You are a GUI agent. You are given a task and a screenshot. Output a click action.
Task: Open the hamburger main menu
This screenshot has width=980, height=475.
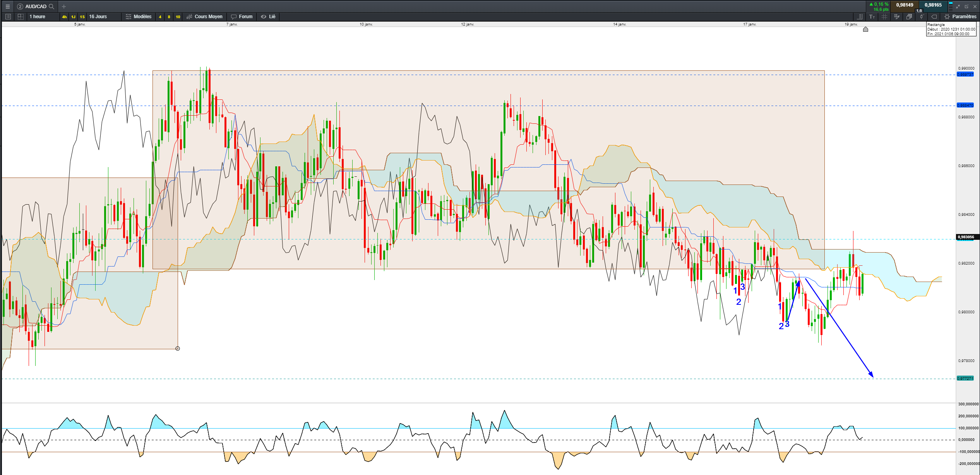(x=7, y=7)
